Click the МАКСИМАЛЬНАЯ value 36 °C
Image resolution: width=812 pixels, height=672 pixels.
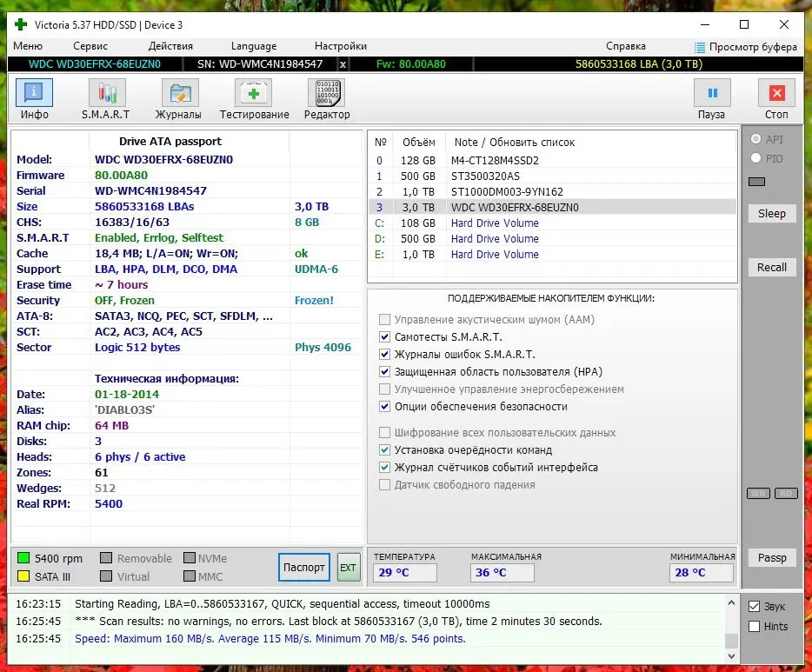pos(502,573)
